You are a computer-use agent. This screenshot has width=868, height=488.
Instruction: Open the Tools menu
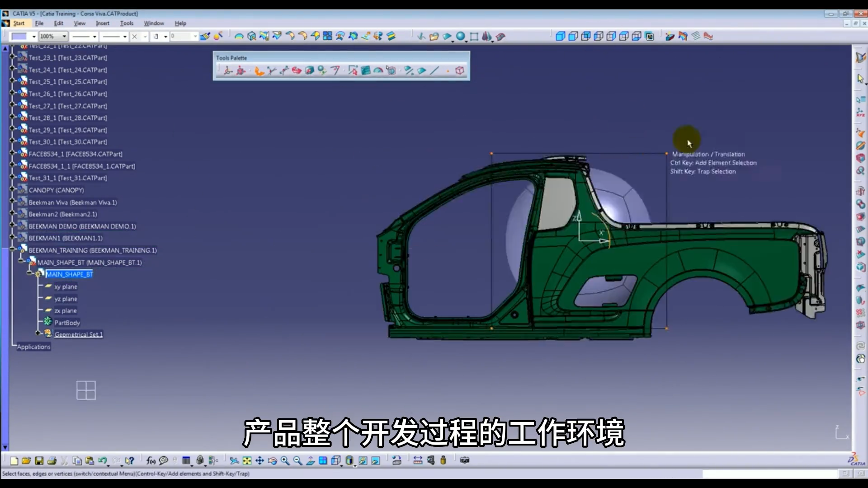click(127, 23)
